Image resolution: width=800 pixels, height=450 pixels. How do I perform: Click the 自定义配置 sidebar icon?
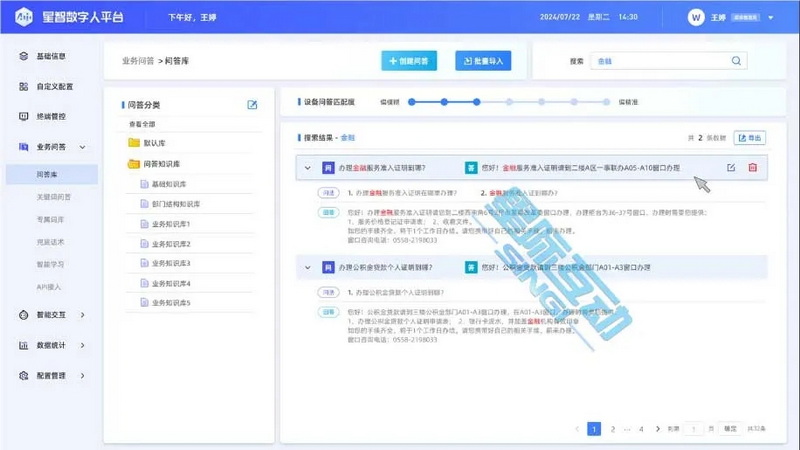point(23,87)
